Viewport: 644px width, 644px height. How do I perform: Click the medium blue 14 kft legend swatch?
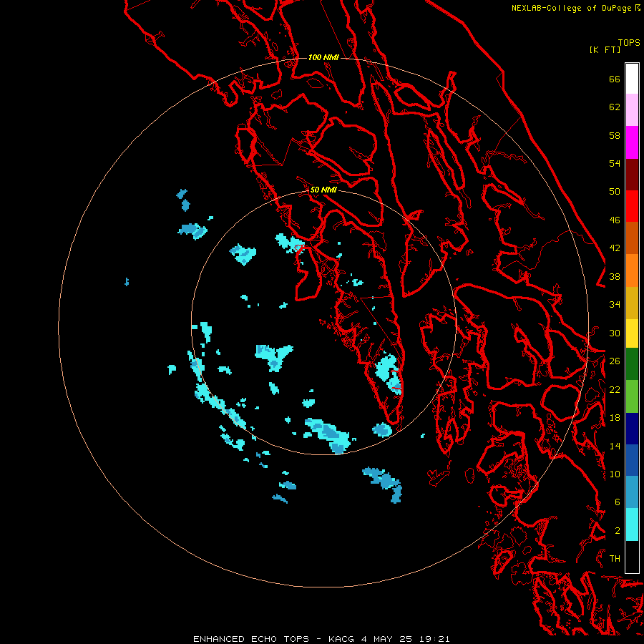632,460
